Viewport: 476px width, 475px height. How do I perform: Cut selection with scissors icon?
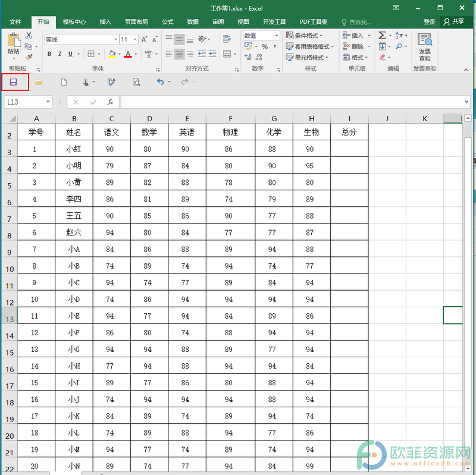pyautogui.click(x=29, y=35)
